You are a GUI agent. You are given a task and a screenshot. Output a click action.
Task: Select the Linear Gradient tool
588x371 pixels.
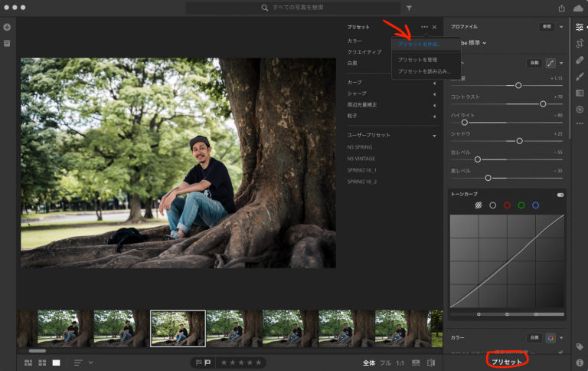coord(580,93)
